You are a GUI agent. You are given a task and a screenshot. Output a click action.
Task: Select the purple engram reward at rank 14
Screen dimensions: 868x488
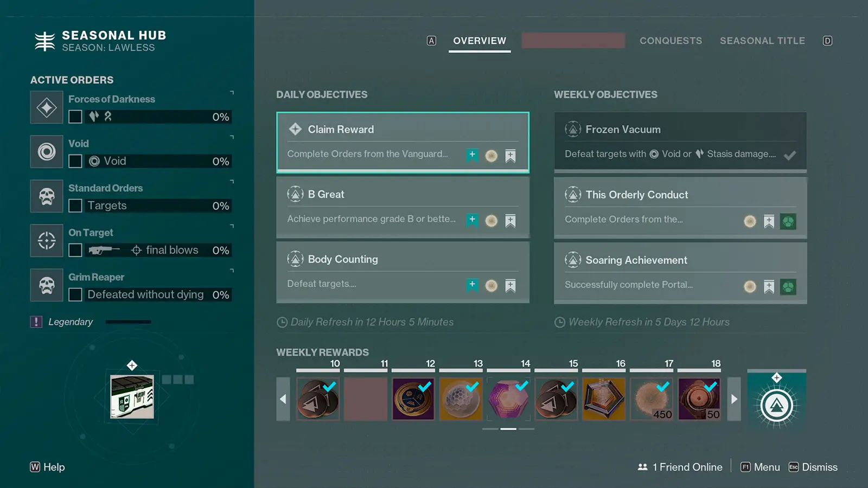[508, 399]
